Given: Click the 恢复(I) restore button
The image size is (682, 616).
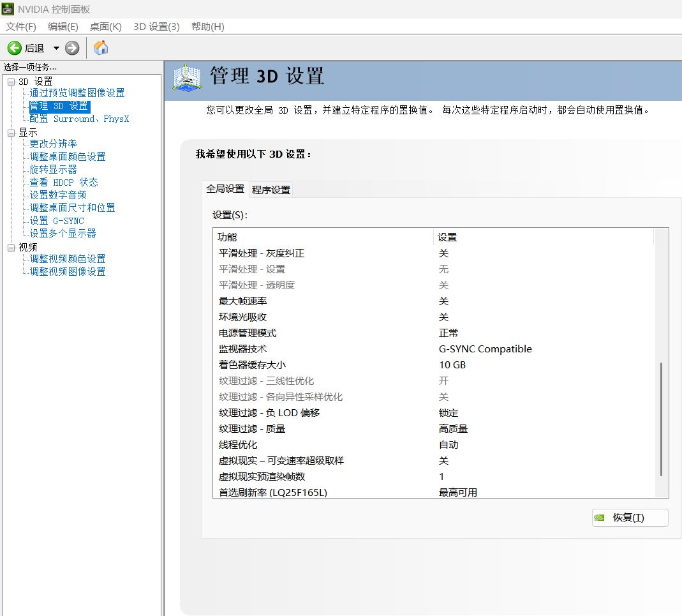Looking at the screenshot, I should (630, 518).
